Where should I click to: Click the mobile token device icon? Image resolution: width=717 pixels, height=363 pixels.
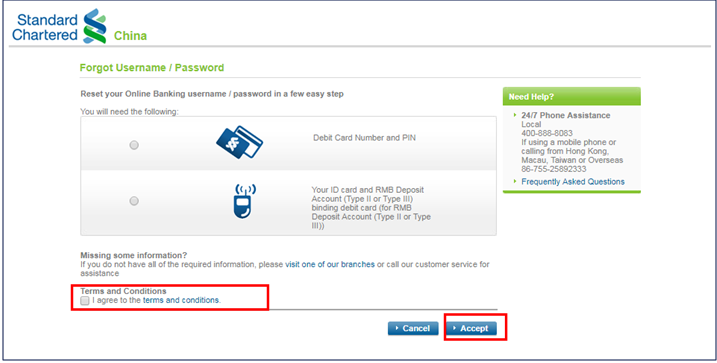click(245, 201)
